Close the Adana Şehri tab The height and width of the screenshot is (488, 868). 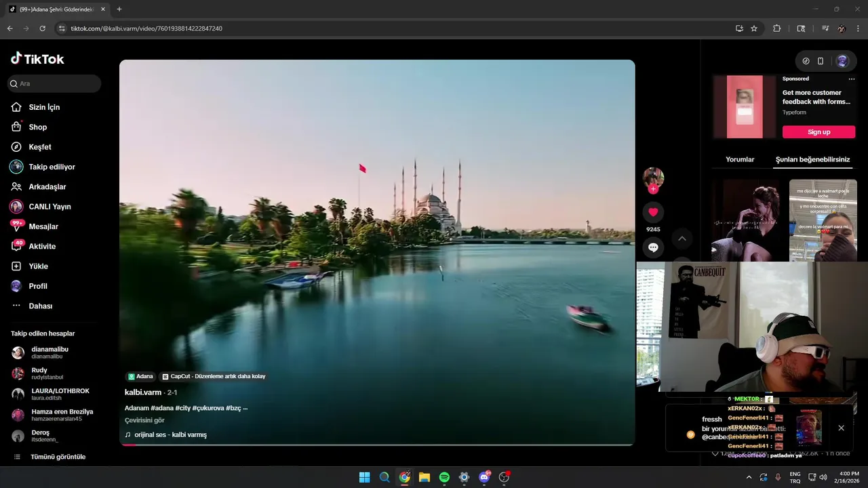pos(103,9)
